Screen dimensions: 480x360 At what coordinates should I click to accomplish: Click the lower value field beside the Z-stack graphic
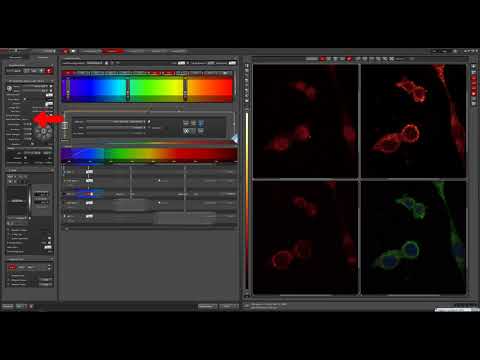tap(41, 202)
